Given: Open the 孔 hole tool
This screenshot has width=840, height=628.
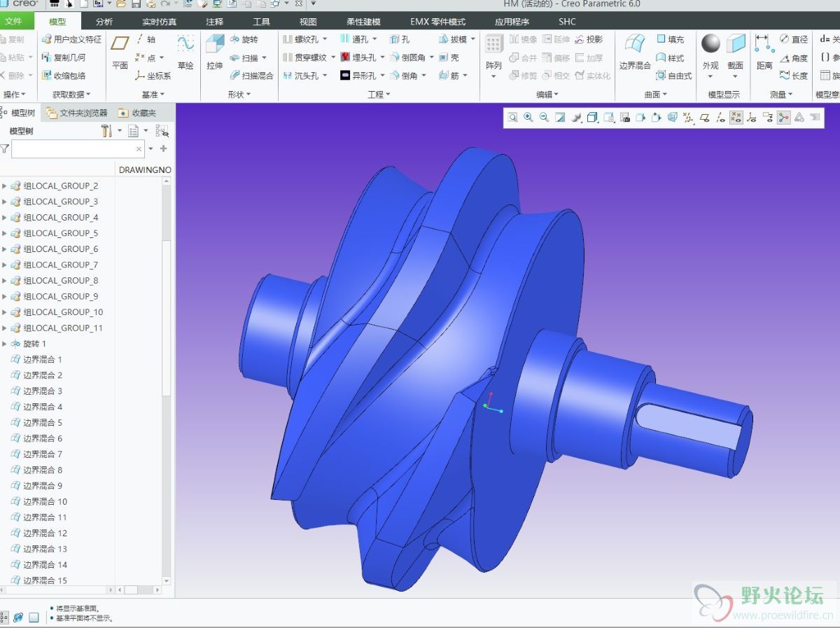Looking at the screenshot, I should (400, 40).
